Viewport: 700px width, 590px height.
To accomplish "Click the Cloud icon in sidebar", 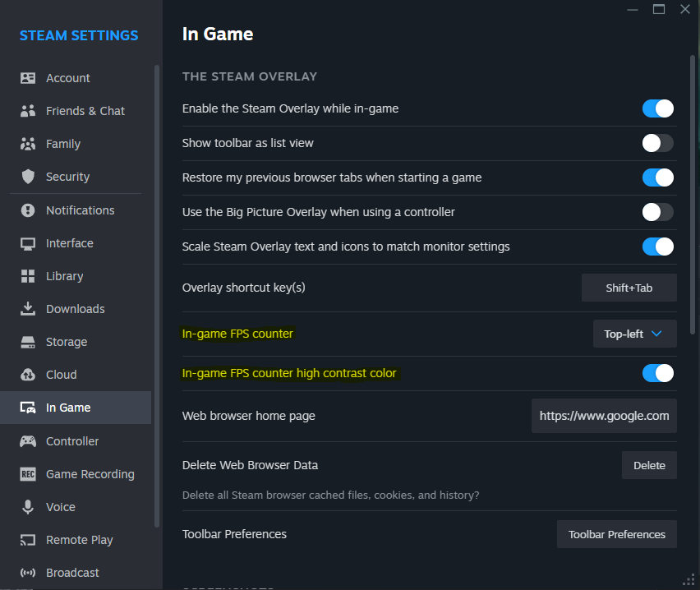I will (28, 375).
